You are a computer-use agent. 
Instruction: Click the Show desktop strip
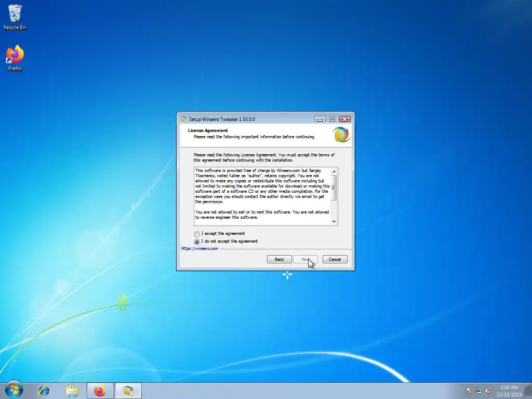coord(528,391)
